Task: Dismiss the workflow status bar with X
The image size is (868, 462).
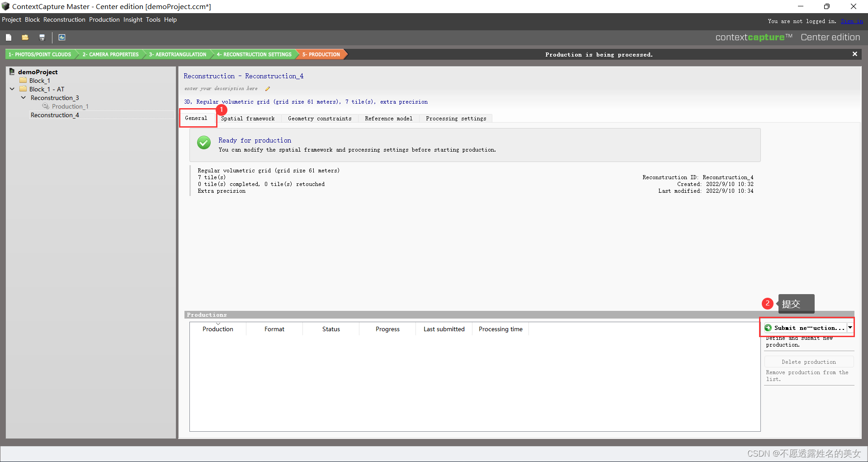Action: [855, 54]
